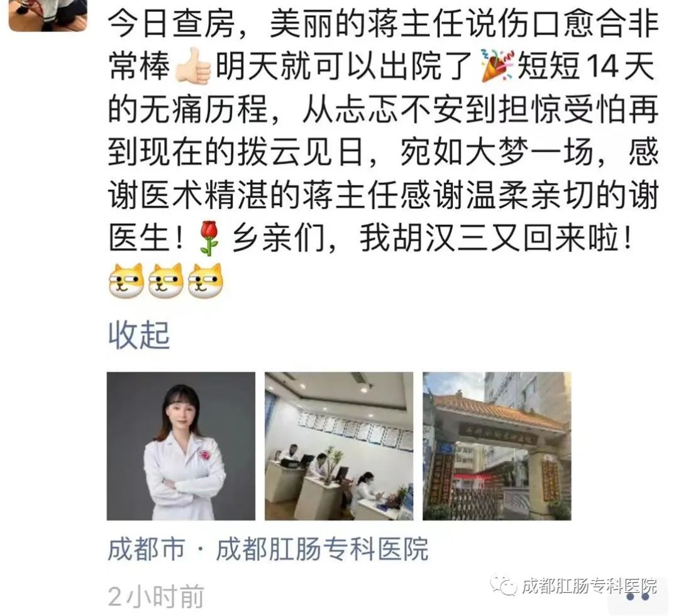This screenshot has height=616, width=679.
Task: Tap the party popper emoji
Action: pyautogui.click(x=497, y=66)
